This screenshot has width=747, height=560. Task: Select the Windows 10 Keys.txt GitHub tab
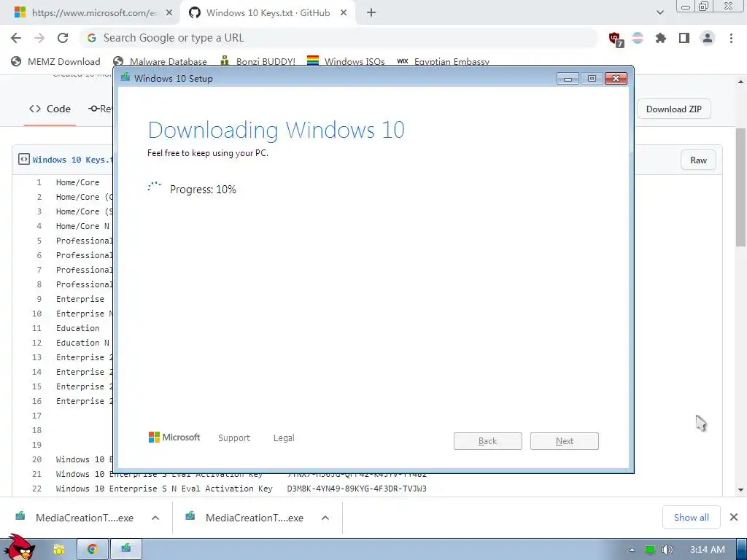tap(268, 13)
